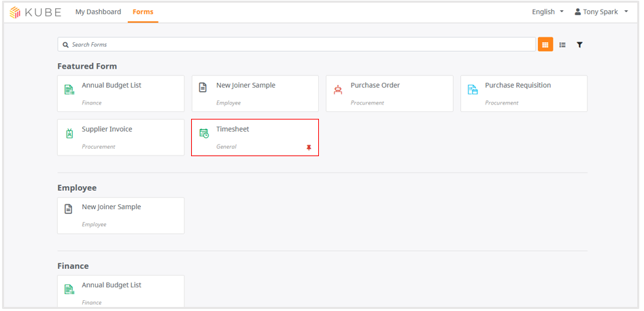Switch to list view of forms

tap(562, 45)
